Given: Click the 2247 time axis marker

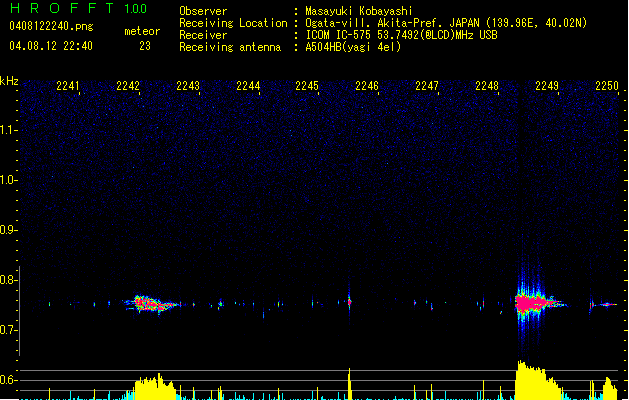Looking at the screenshot, I should coord(427,86).
